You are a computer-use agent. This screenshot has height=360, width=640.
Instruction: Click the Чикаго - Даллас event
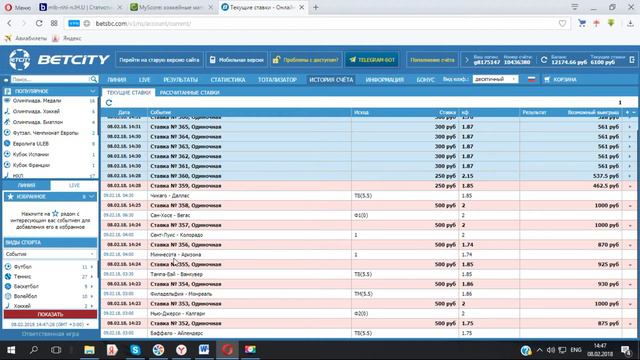(x=169, y=196)
